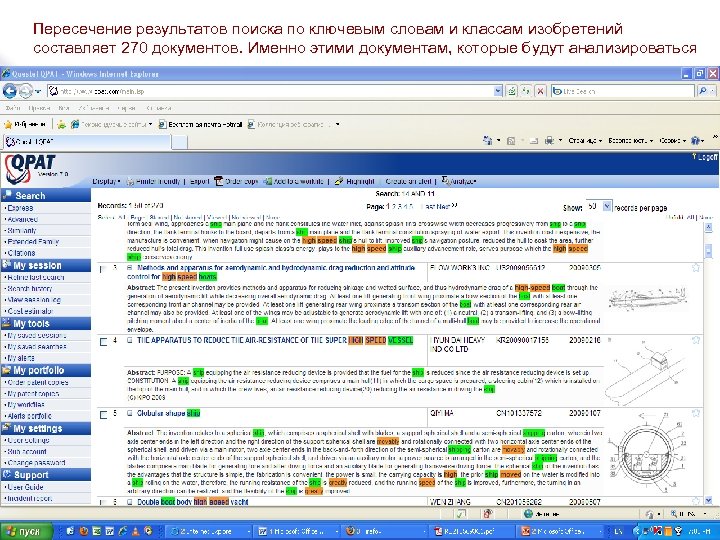Tick the checkbox for record 6 Double boat

[103, 502]
